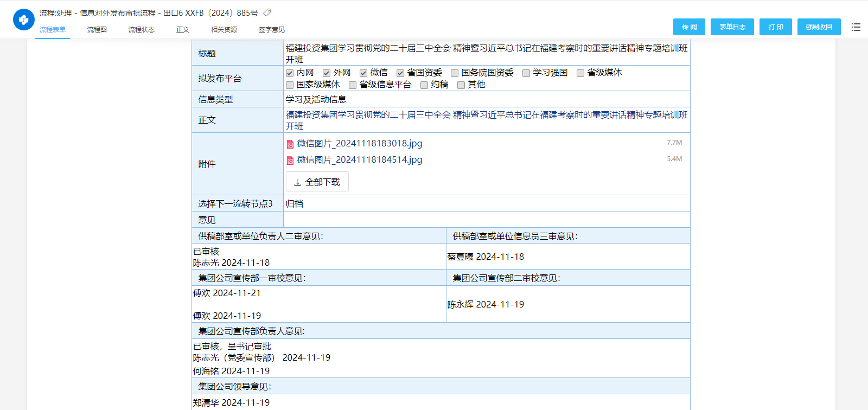Click the tag icon beside the process title
Viewport: 868px width, 410px height.
click(x=267, y=12)
